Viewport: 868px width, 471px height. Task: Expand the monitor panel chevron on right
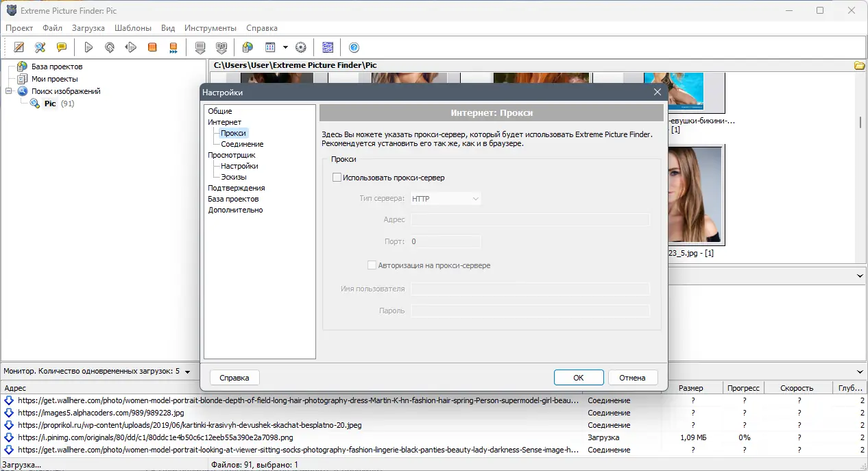[860, 371]
